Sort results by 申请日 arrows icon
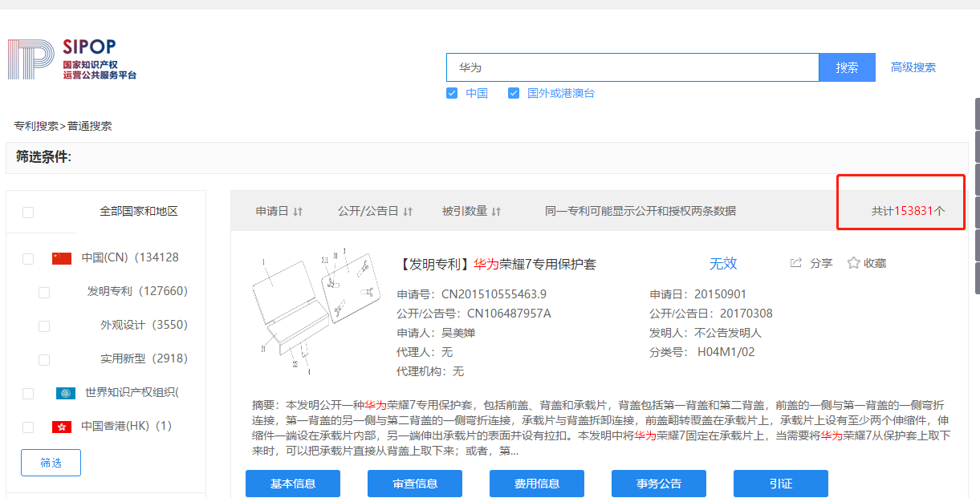 point(298,212)
